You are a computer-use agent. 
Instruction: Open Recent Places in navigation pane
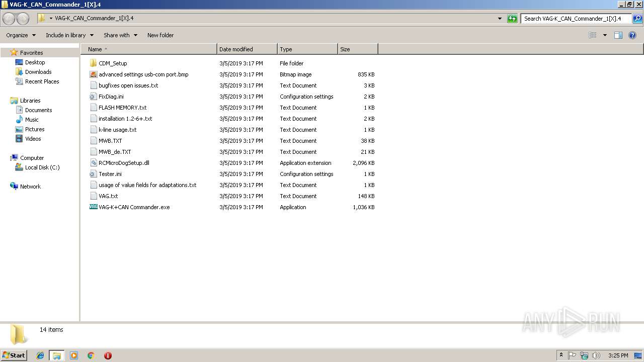tap(42, 81)
